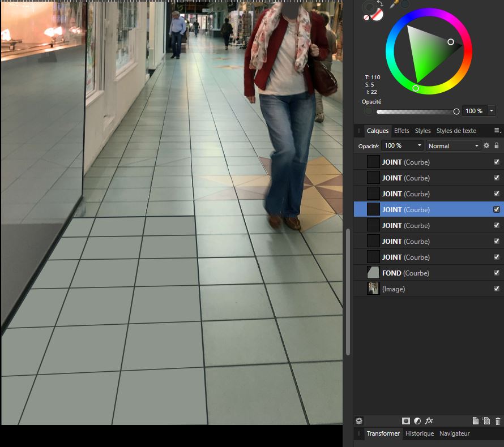
Task: Hide the highlighted JOINT layer
Action: pos(497,209)
